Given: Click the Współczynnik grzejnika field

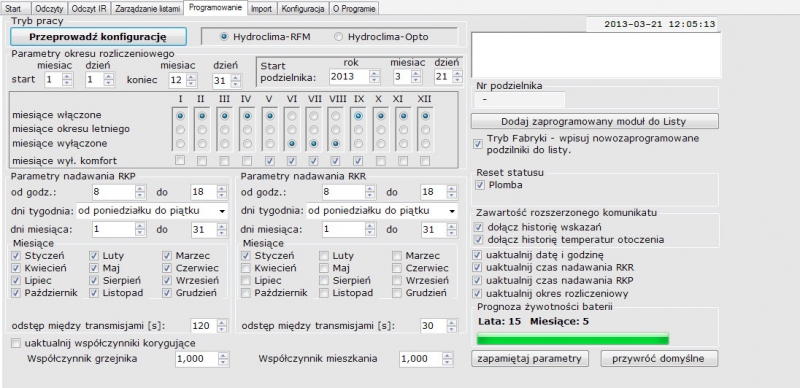Looking at the screenshot, I should [202, 359].
